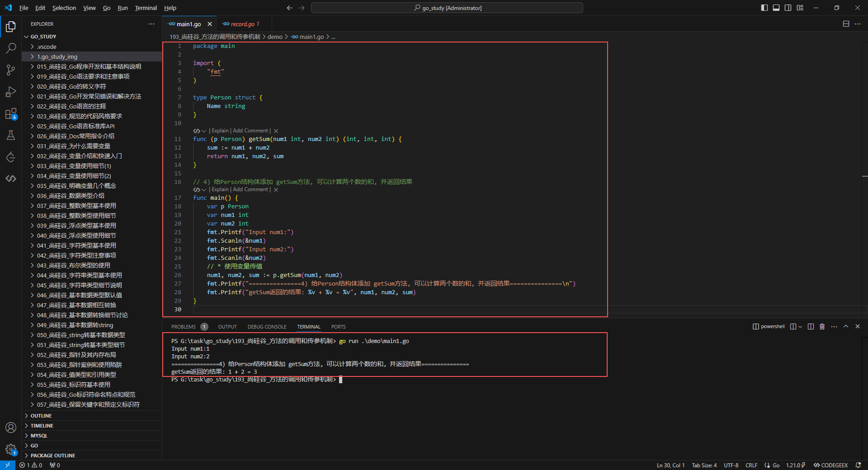Dismiss the code lens above getSum

click(x=276, y=131)
